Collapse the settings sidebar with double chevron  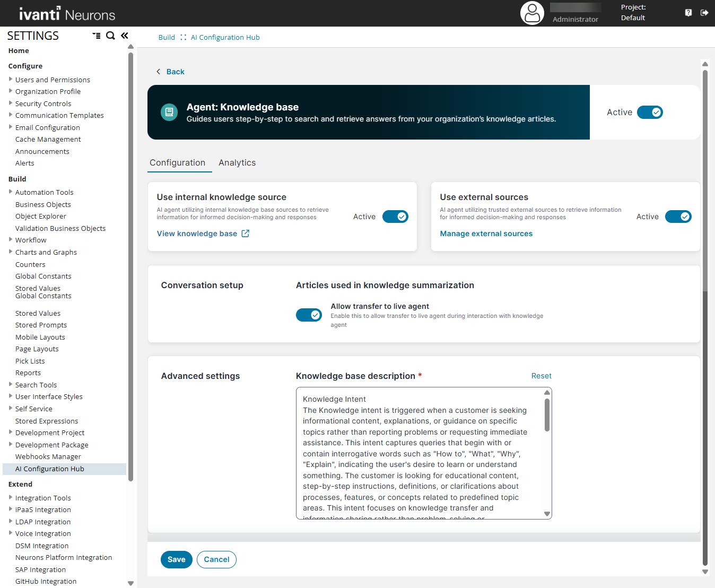pos(125,36)
